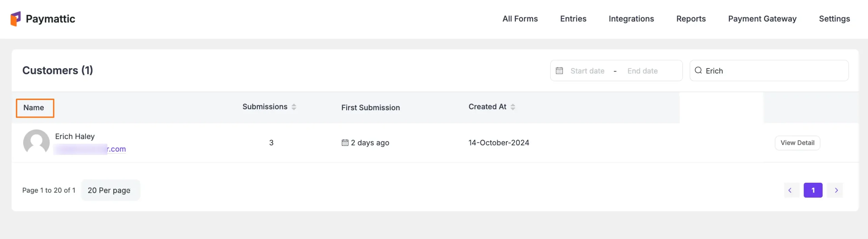Go to previous page using left chevron
This screenshot has height=239, width=868.
790,190
